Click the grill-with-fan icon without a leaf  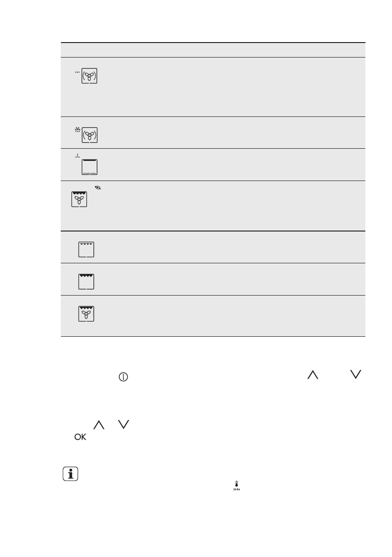click(86, 314)
